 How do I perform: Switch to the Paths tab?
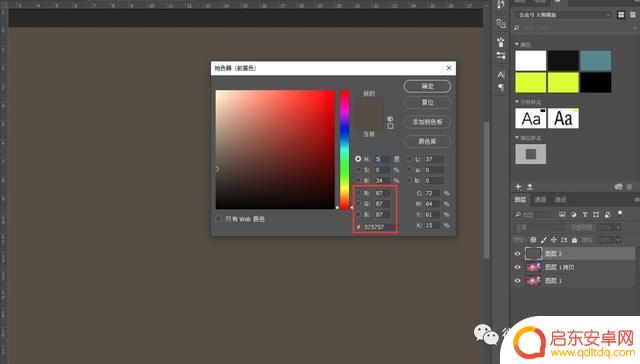pyautogui.click(x=560, y=200)
